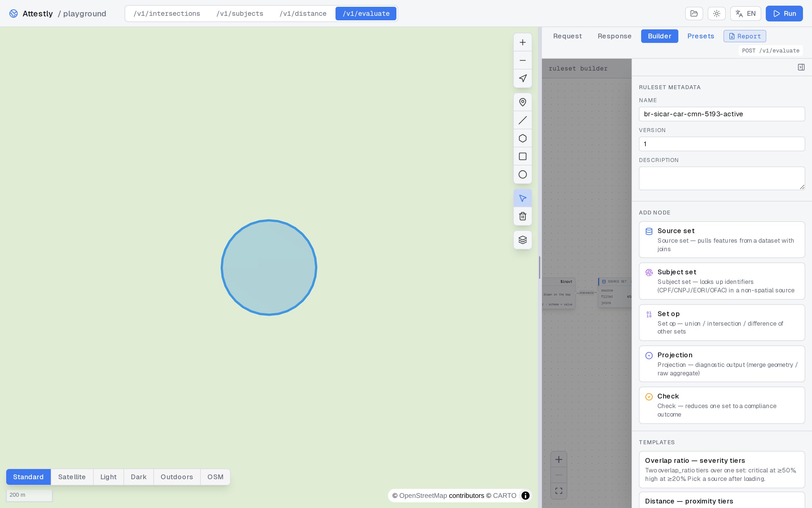The height and width of the screenshot is (508, 812).
Task: Edit the Version field
Action: pyautogui.click(x=722, y=144)
